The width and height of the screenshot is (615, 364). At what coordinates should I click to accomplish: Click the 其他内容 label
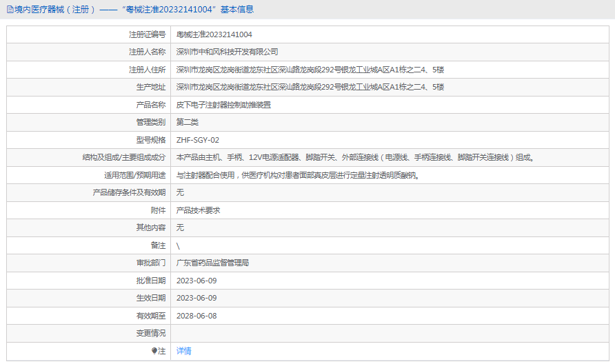[x=150, y=228]
